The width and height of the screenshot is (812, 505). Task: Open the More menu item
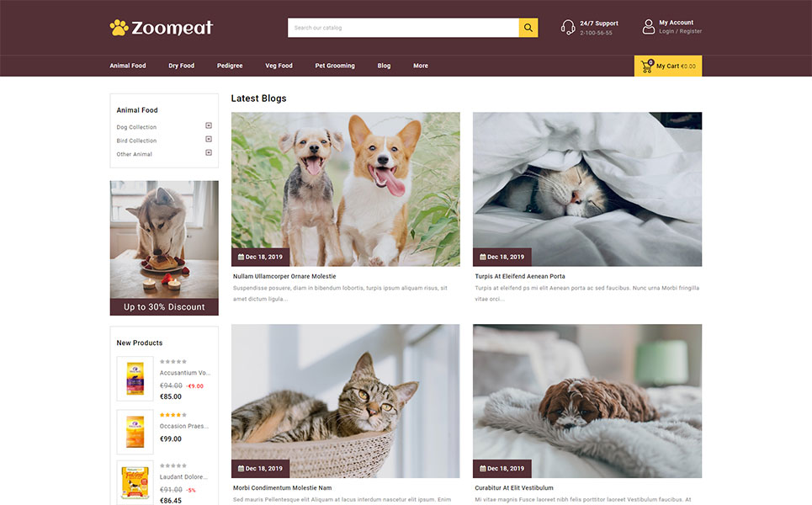click(421, 66)
